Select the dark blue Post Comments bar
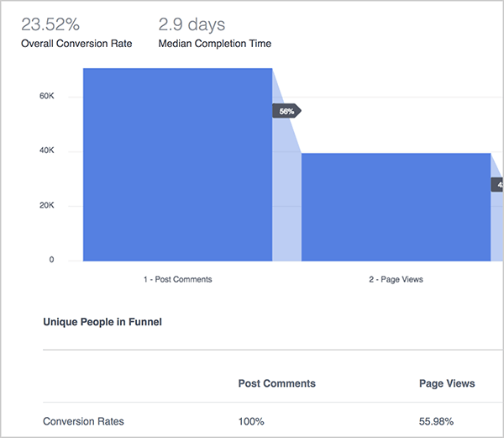 177,164
